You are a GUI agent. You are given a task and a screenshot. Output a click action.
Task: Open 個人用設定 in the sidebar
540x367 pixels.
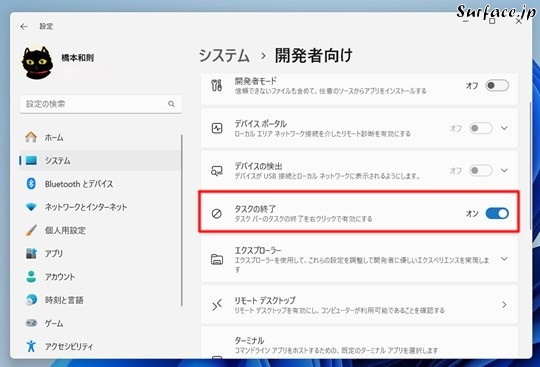[x=100, y=230]
